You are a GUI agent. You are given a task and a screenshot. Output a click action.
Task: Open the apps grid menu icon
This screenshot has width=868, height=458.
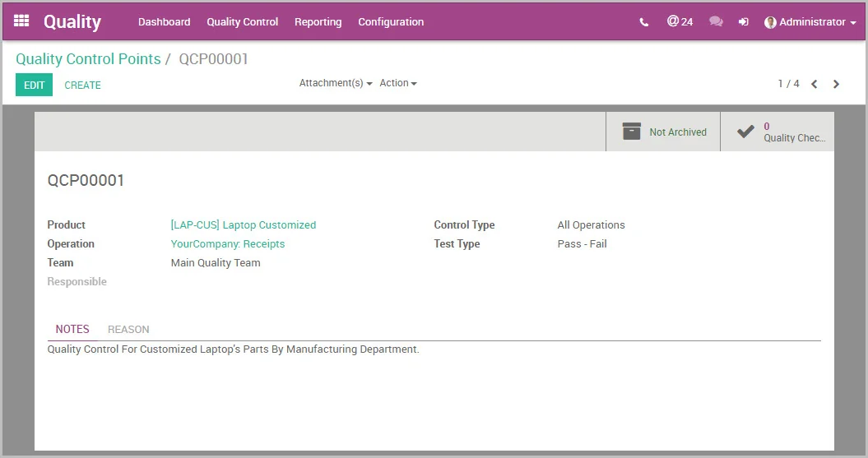21,21
